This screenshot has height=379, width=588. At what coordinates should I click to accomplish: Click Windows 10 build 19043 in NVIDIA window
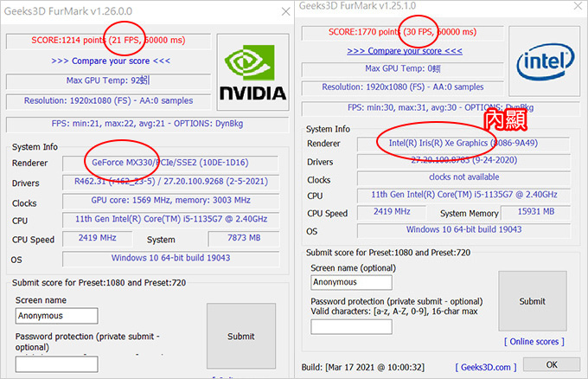point(171,258)
